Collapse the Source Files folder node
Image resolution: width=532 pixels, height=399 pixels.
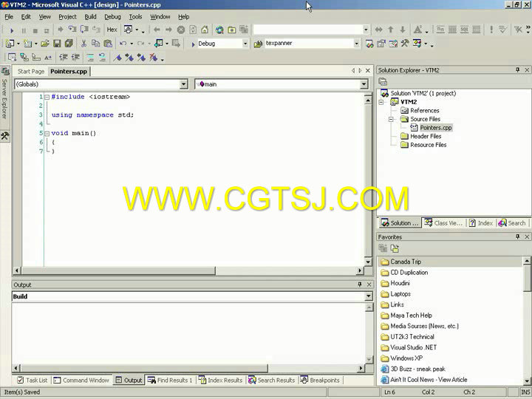click(391, 119)
